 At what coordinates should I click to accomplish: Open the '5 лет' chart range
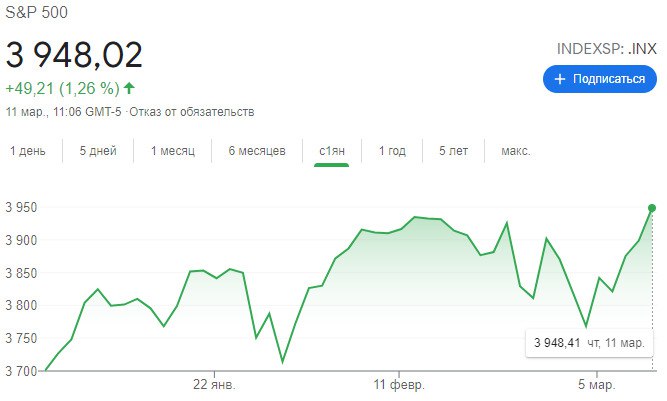[453, 151]
